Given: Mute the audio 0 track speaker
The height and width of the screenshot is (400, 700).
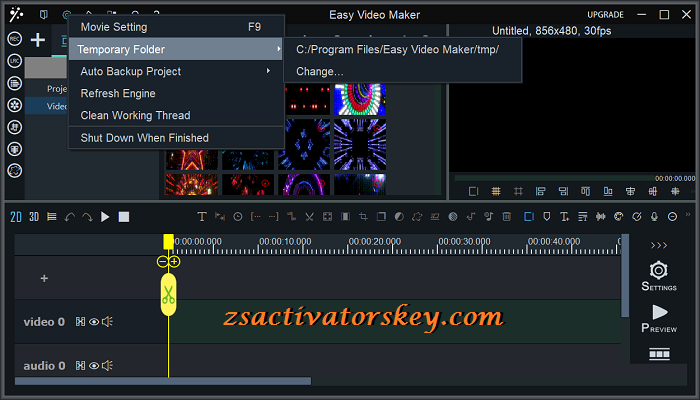Looking at the screenshot, I should click(x=107, y=366).
